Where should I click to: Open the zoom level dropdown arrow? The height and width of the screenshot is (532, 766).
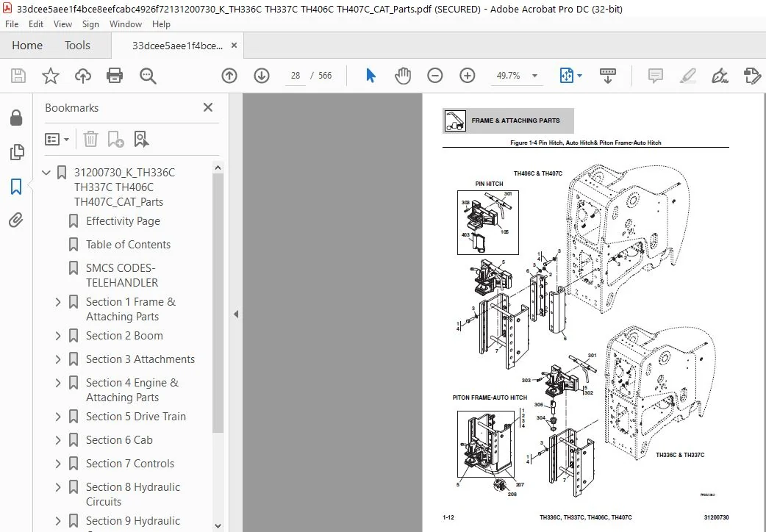pos(535,76)
